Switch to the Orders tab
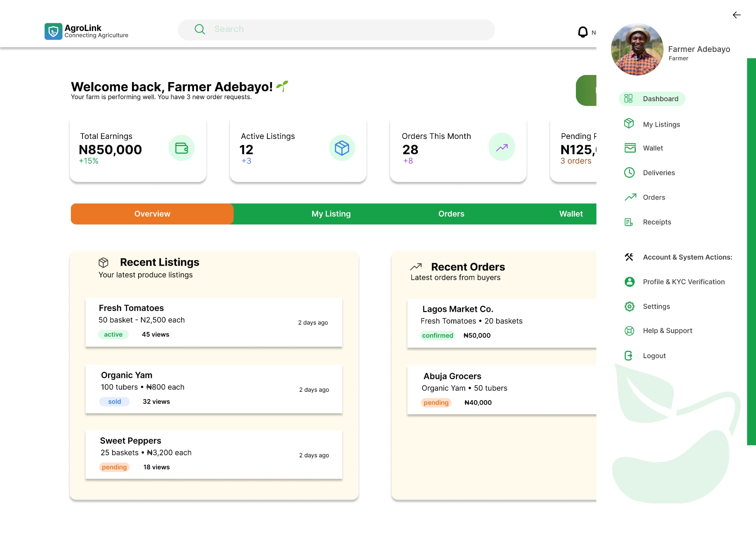Image resolution: width=756 pixels, height=537 pixels. coord(451,214)
